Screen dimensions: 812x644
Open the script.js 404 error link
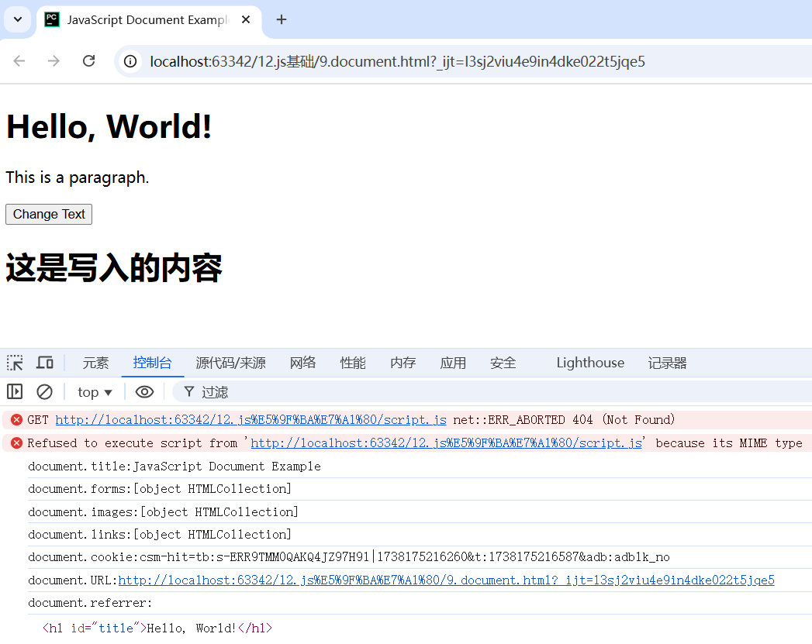tap(251, 419)
